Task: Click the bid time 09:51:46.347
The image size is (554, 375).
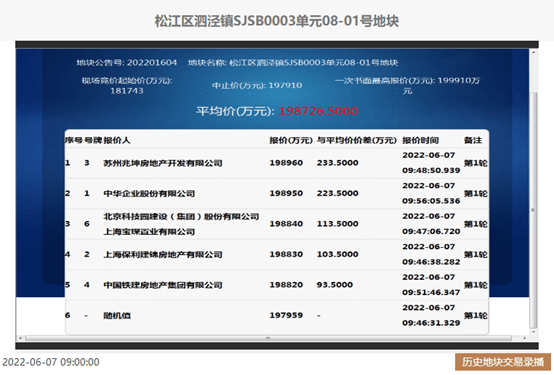Action: coord(431,292)
